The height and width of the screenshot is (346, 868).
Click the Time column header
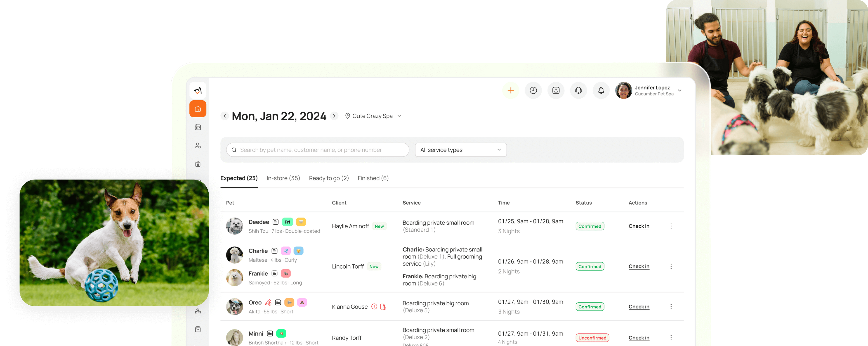(x=503, y=203)
